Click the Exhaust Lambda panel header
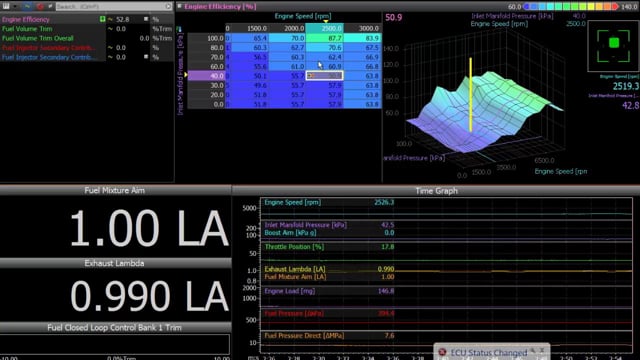 tap(115, 263)
